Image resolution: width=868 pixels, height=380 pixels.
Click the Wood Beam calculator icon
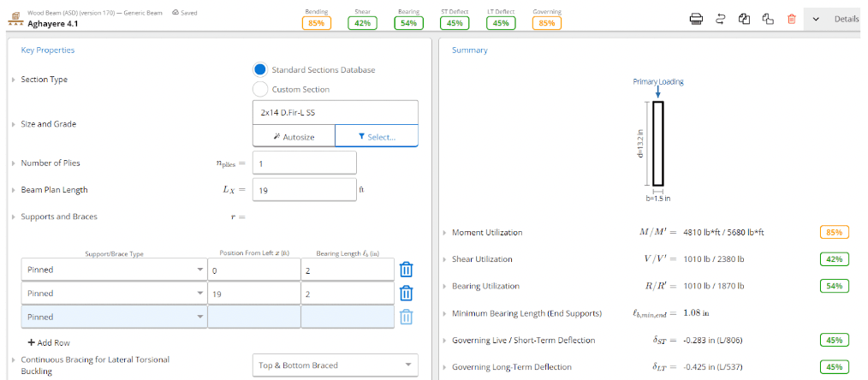(x=15, y=20)
